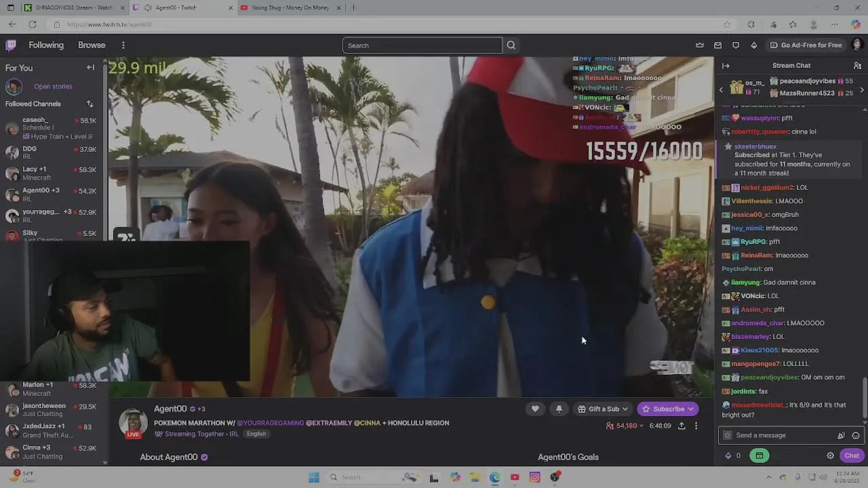Open the DDG channel in sidebar
The width and height of the screenshot is (868, 488).
coord(52,152)
